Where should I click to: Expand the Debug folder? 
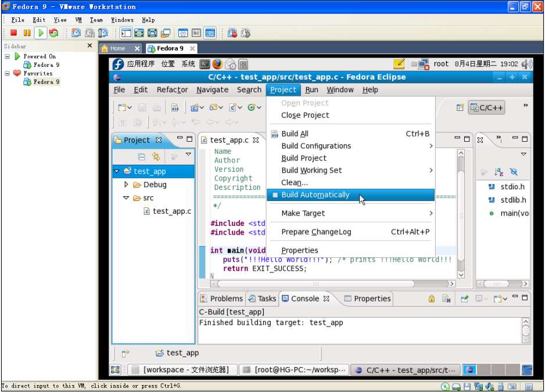(x=126, y=185)
